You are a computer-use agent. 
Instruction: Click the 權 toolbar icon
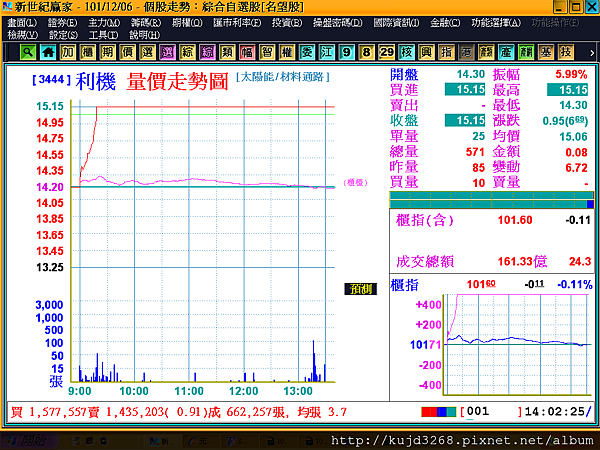[x=287, y=52]
